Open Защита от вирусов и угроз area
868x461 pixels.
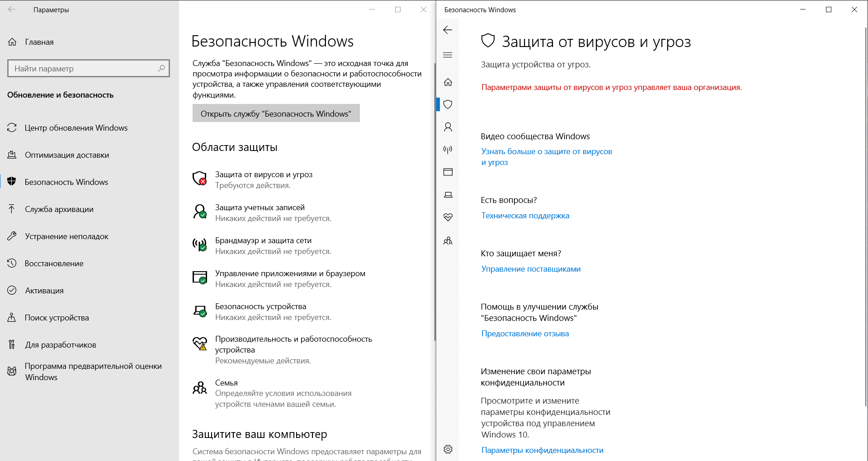[264, 179]
